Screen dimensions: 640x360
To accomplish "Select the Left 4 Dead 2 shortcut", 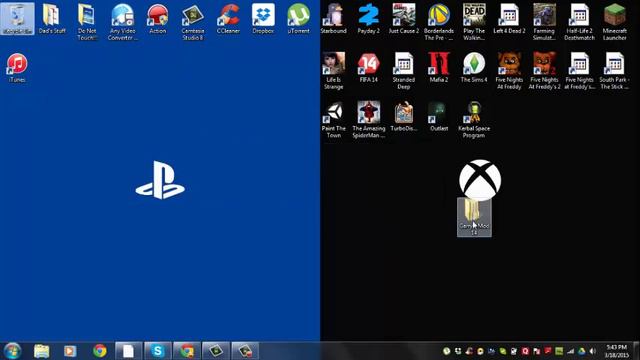I will click(509, 19).
